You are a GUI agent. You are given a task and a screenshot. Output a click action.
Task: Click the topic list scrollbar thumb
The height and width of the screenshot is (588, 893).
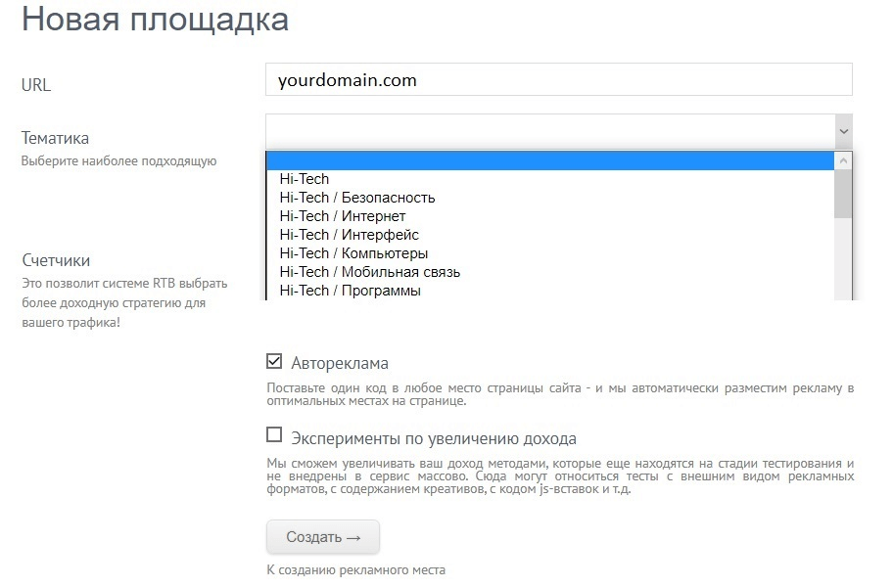(x=843, y=193)
